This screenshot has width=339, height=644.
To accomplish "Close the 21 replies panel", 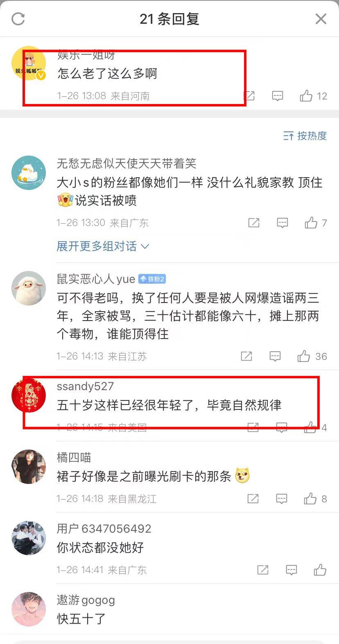I will click(x=321, y=19).
